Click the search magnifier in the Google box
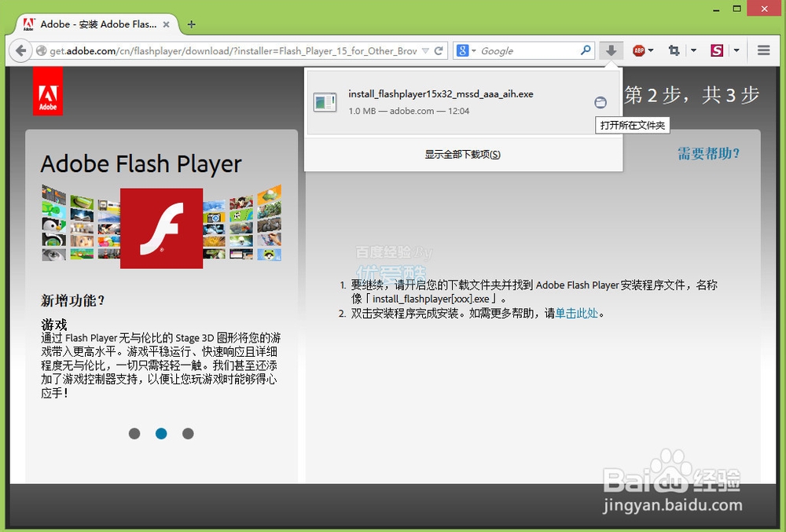This screenshot has width=786, height=532. click(x=586, y=50)
